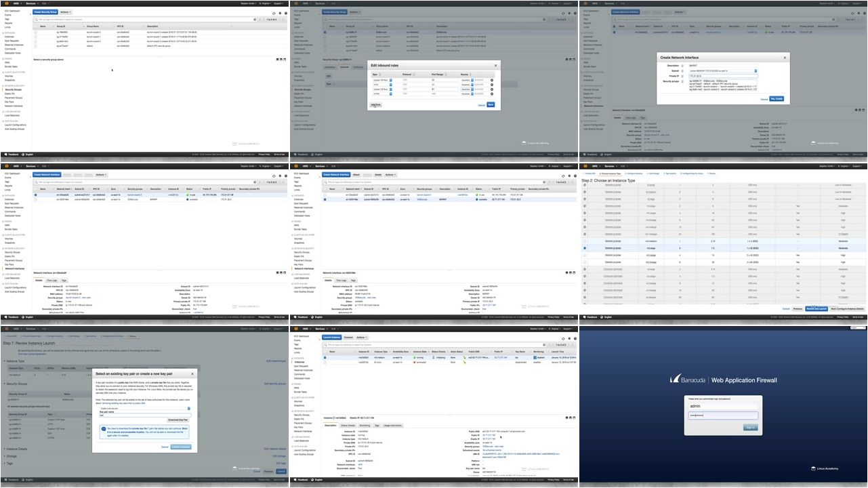868x488 pixels.
Task: Cancel the Create Network Interface dialog
Action: 764,99
